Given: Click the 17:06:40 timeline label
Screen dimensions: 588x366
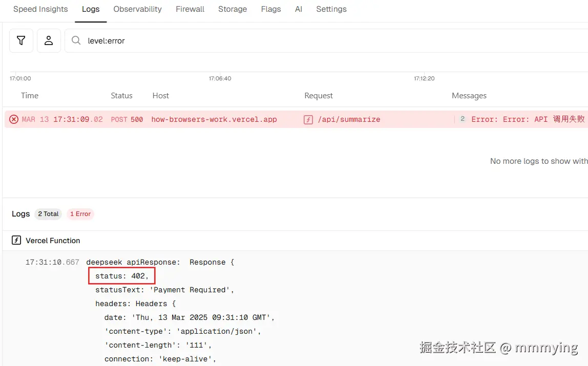Looking at the screenshot, I should (220, 78).
